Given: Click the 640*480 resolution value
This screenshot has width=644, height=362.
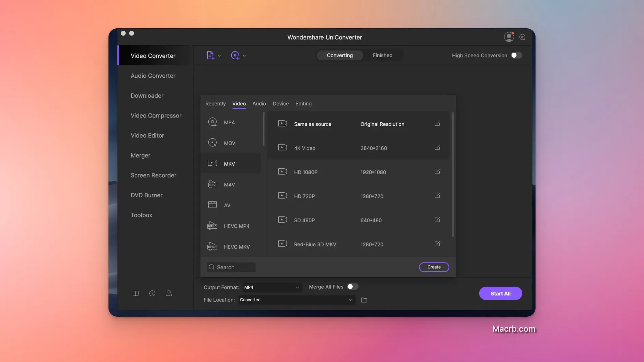Looking at the screenshot, I should [x=371, y=220].
